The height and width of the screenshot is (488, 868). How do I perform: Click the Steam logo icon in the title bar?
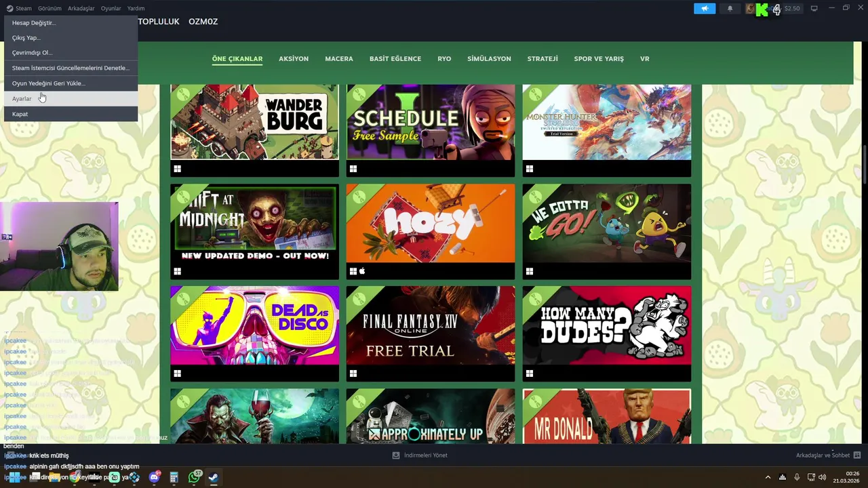point(9,9)
